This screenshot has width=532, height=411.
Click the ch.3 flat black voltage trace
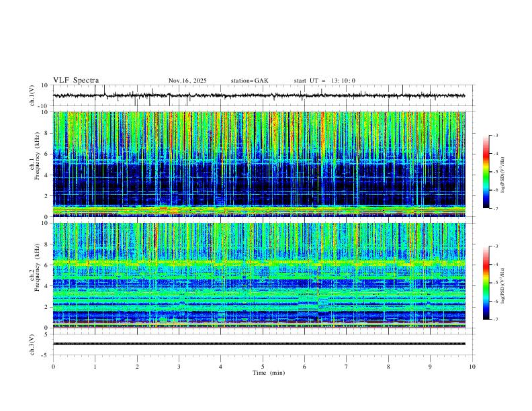click(x=259, y=344)
